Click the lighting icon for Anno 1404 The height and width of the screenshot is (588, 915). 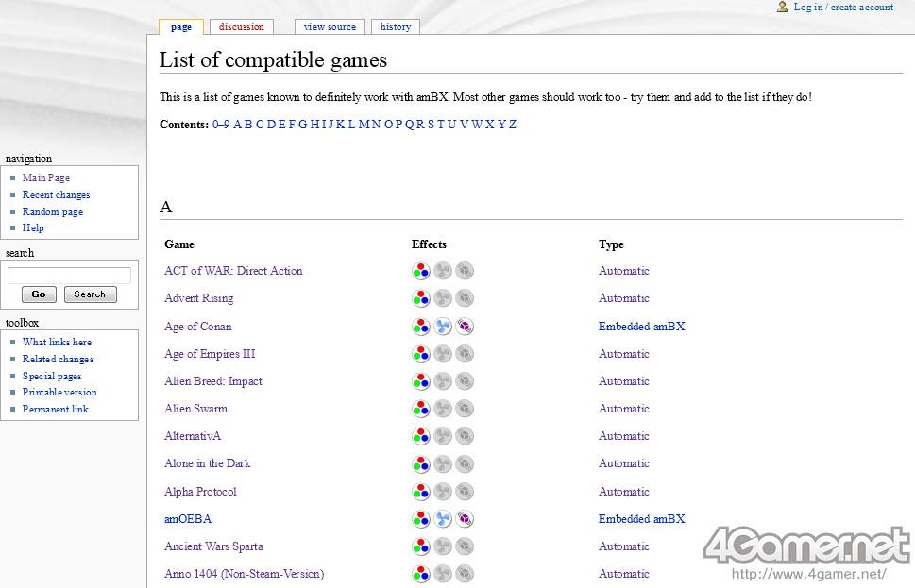click(421, 574)
